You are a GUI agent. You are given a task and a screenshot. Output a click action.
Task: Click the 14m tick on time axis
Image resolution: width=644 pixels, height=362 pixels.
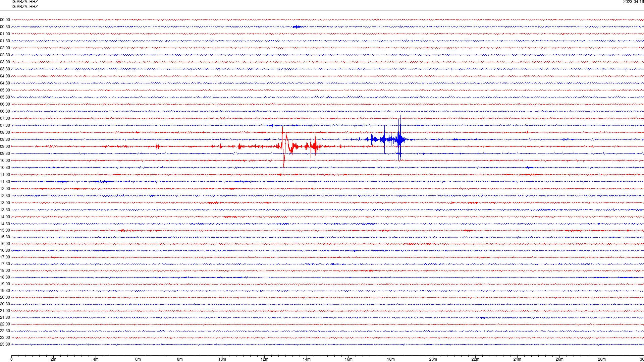[307, 359]
